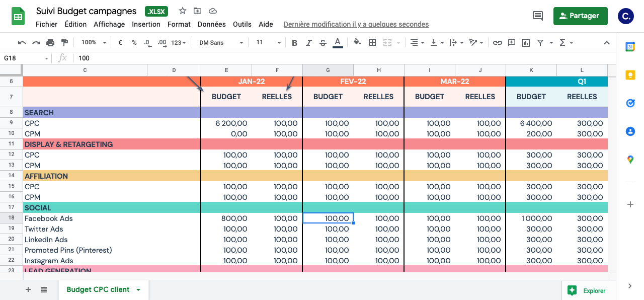644x300 pixels.
Task: Open the borders tool
Action: 372,43
